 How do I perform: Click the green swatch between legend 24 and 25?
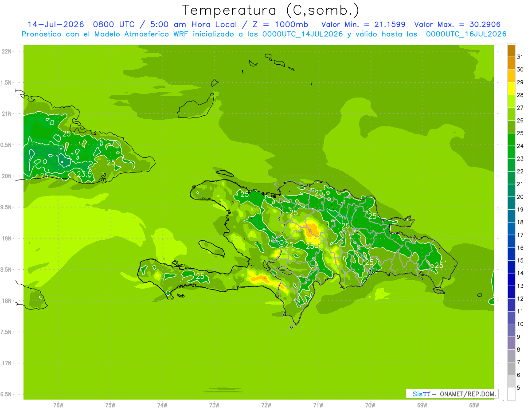tap(511, 140)
